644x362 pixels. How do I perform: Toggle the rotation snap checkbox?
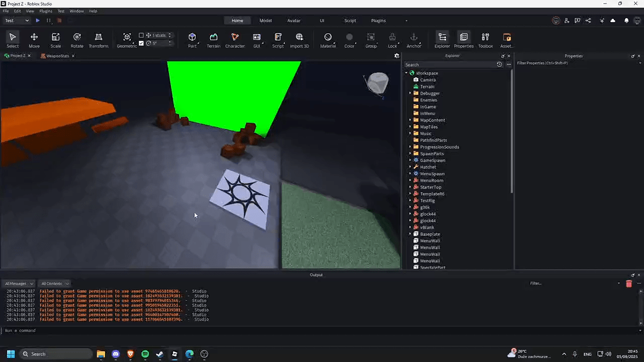142,43
